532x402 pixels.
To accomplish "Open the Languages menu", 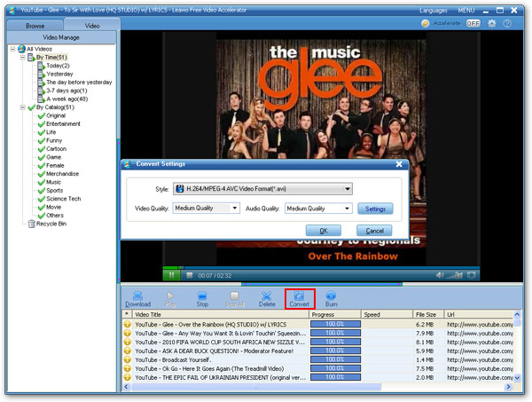I will coord(433,11).
